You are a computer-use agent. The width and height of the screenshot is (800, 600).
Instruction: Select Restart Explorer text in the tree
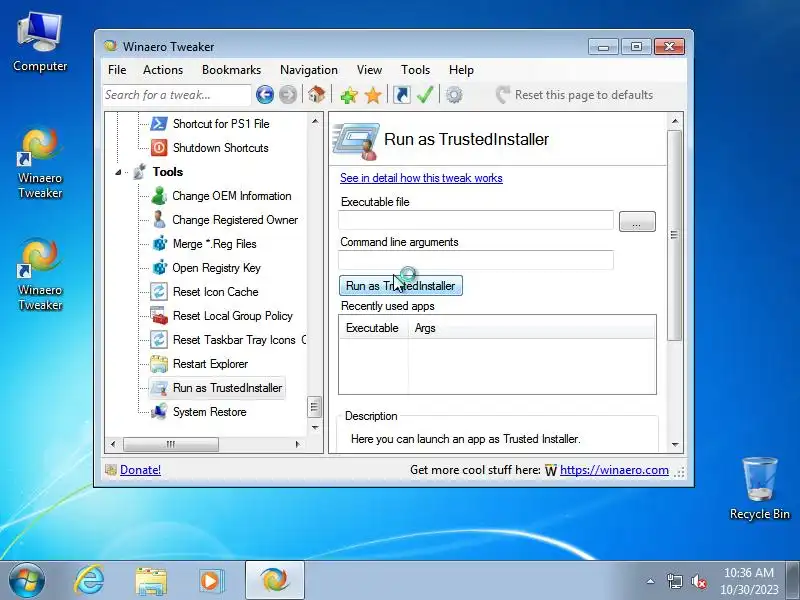210,364
